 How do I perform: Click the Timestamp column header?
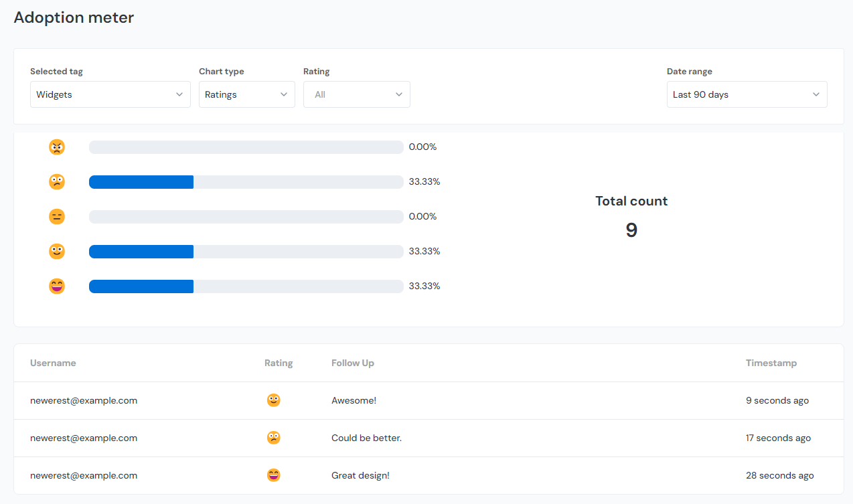771,363
